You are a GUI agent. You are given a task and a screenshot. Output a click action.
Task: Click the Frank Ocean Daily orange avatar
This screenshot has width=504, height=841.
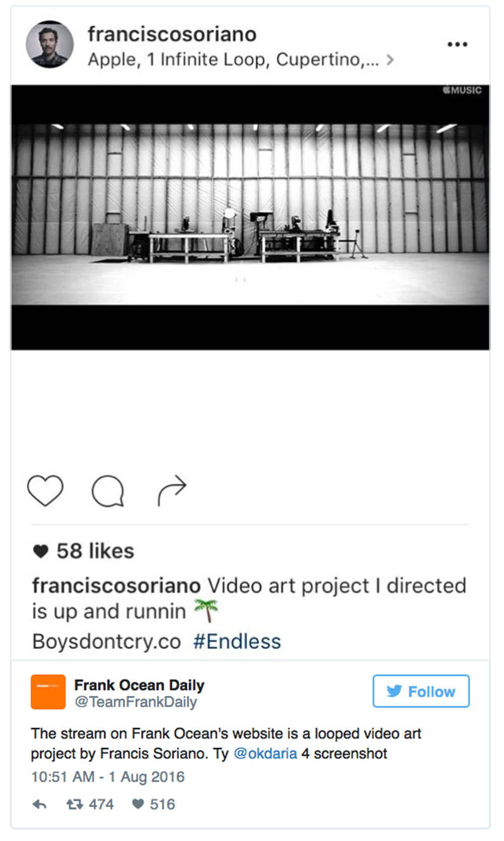click(x=48, y=692)
